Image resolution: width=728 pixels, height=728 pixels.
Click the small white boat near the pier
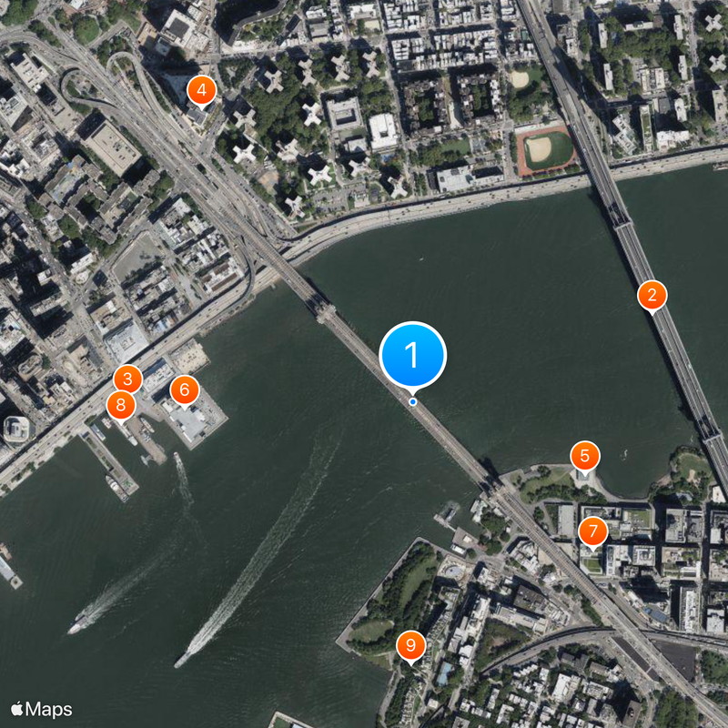(178, 460)
